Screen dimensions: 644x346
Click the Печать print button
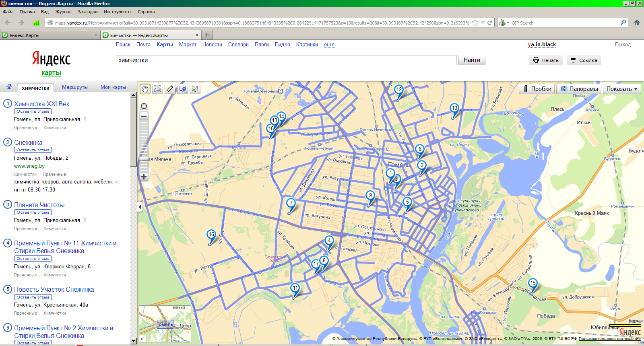546,60
